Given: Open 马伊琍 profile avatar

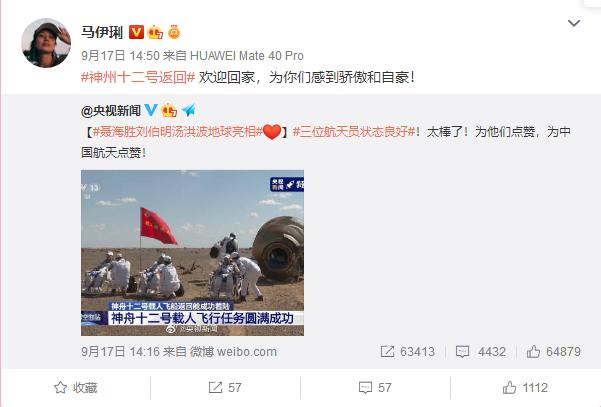Looking at the screenshot, I should [x=46, y=43].
